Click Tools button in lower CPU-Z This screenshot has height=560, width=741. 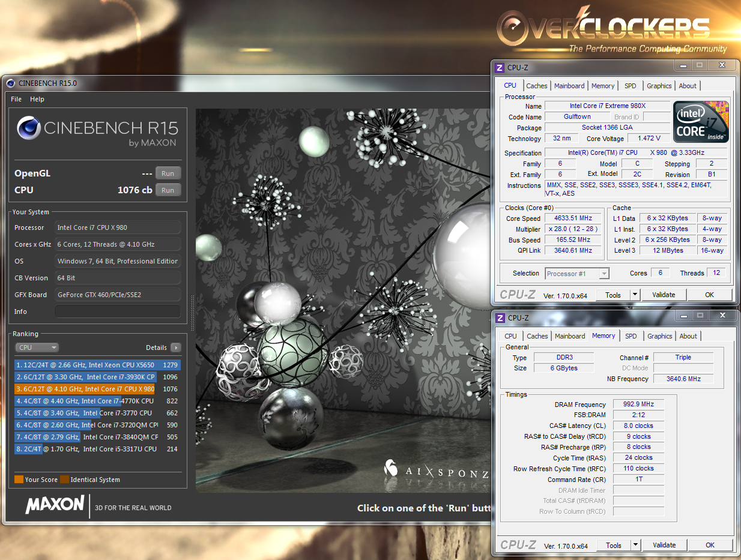[614, 545]
